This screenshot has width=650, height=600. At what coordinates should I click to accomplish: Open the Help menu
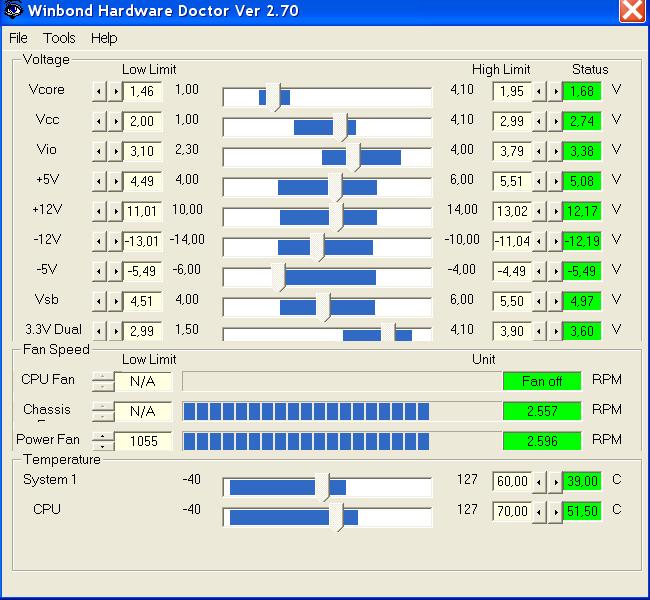[x=104, y=38]
